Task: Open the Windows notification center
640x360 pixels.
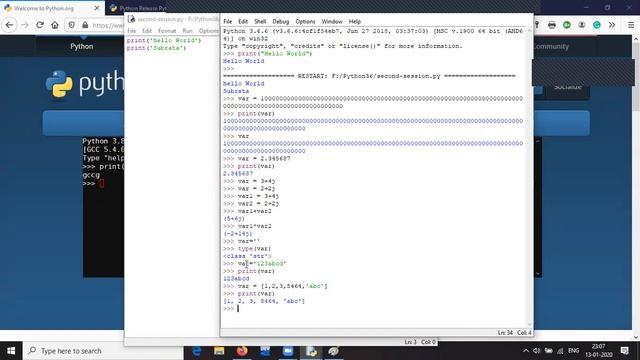Action: [624, 351]
